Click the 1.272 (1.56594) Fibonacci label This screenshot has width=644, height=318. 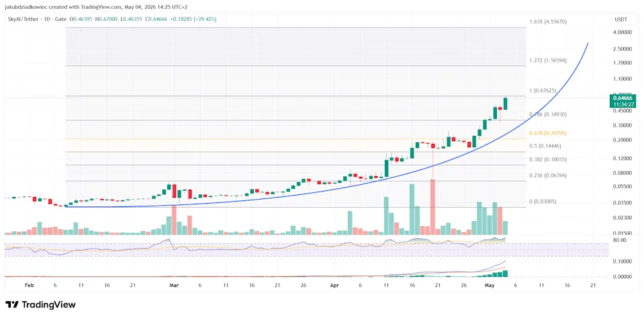tap(548, 60)
